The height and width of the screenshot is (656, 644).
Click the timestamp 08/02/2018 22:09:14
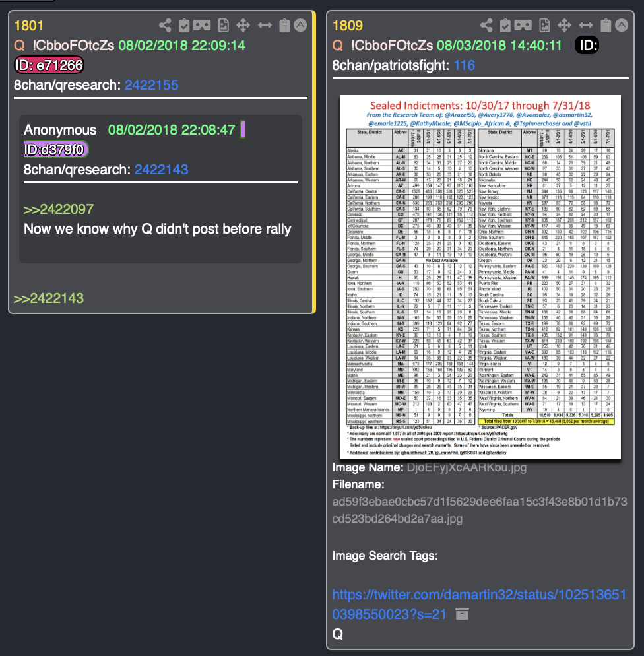(x=182, y=45)
